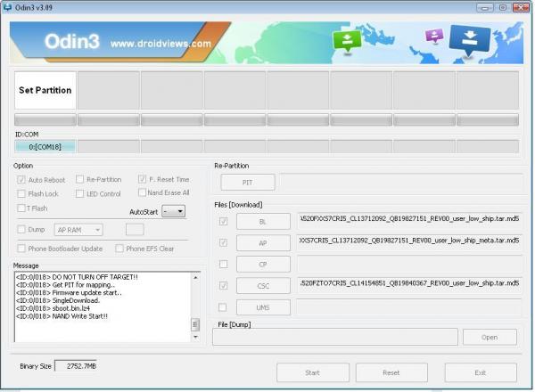Click the AP file path field
535x392 pixels.
click(x=409, y=241)
